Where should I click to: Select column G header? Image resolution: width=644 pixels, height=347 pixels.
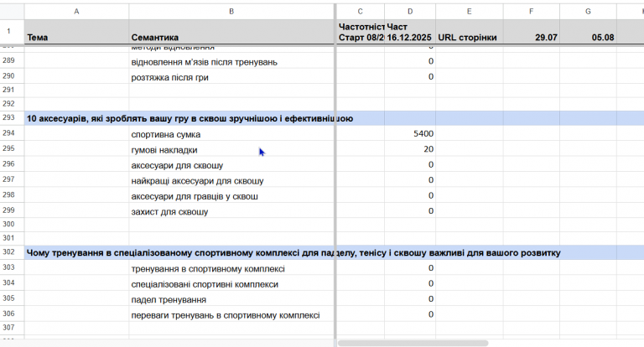tap(588, 12)
